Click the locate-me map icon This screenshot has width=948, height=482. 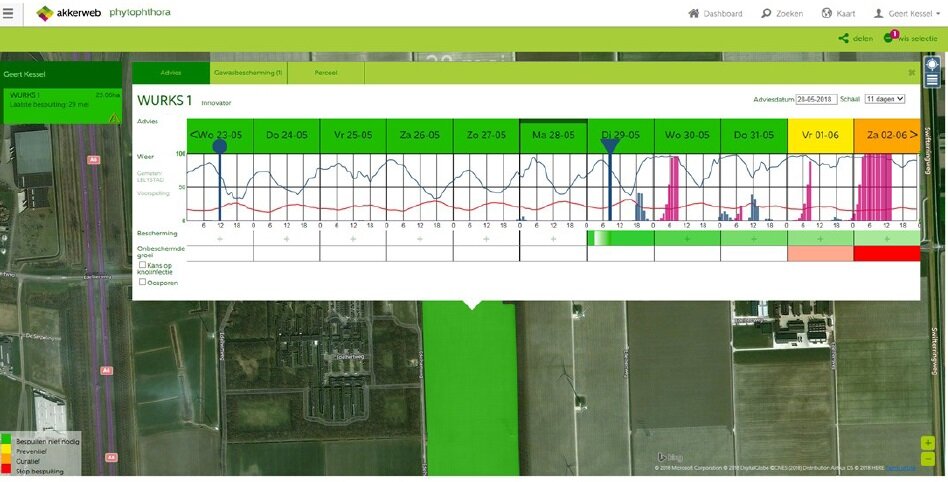(932, 63)
